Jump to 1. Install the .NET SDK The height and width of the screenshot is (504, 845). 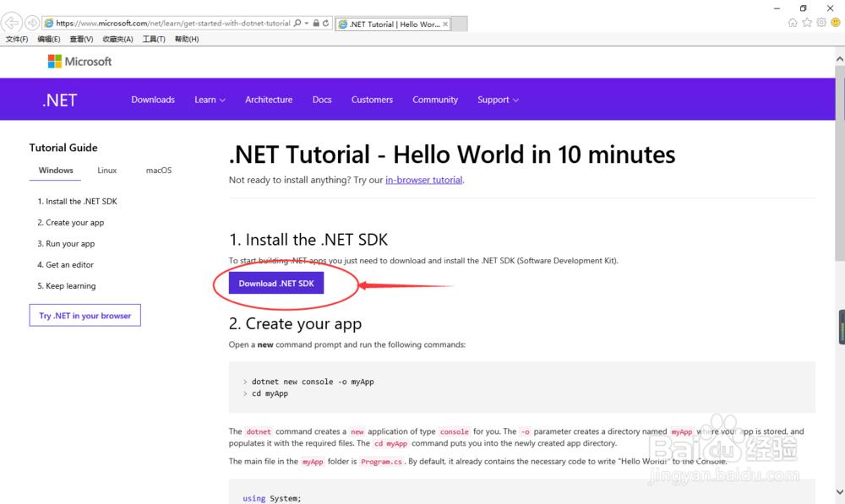[77, 202]
